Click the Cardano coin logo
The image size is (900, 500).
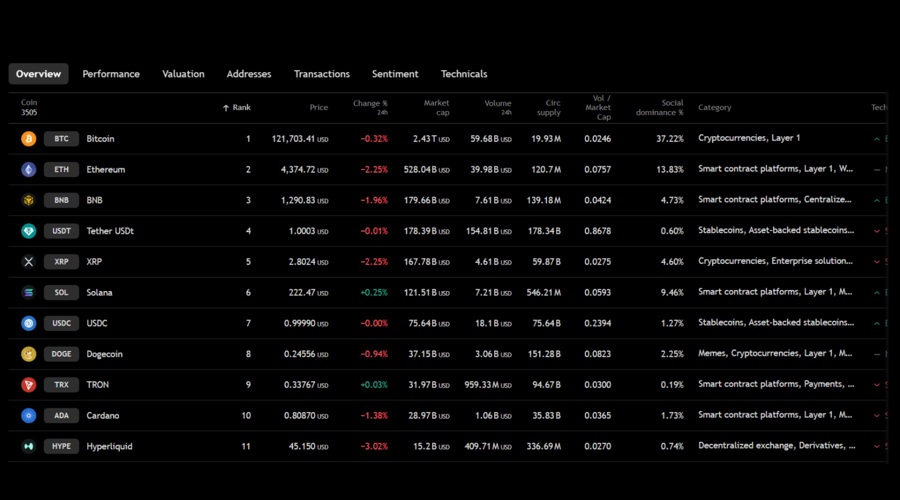tap(29, 416)
